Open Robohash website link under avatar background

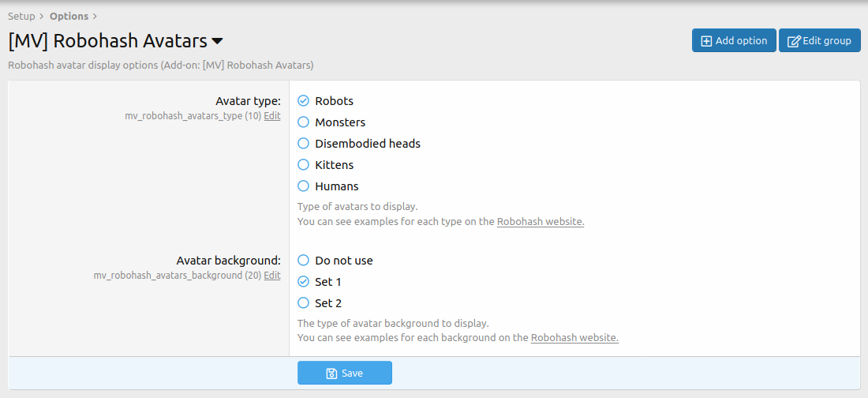coord(574,338)
